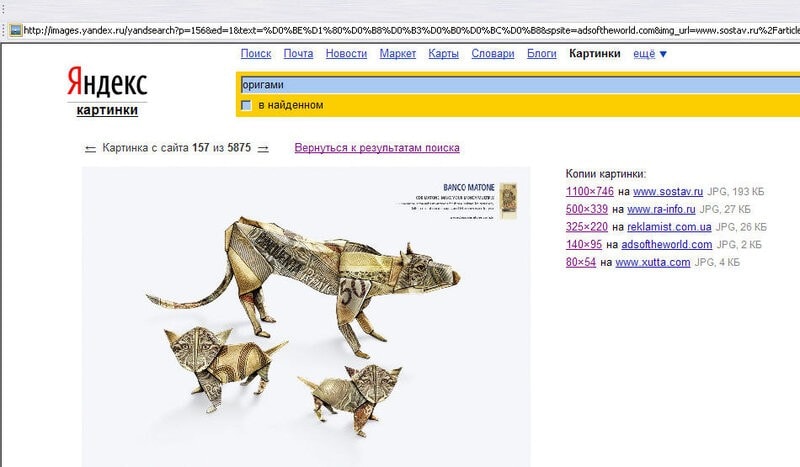
Task: Open Маркет from the top navigation
Action: tap(398, 54)
